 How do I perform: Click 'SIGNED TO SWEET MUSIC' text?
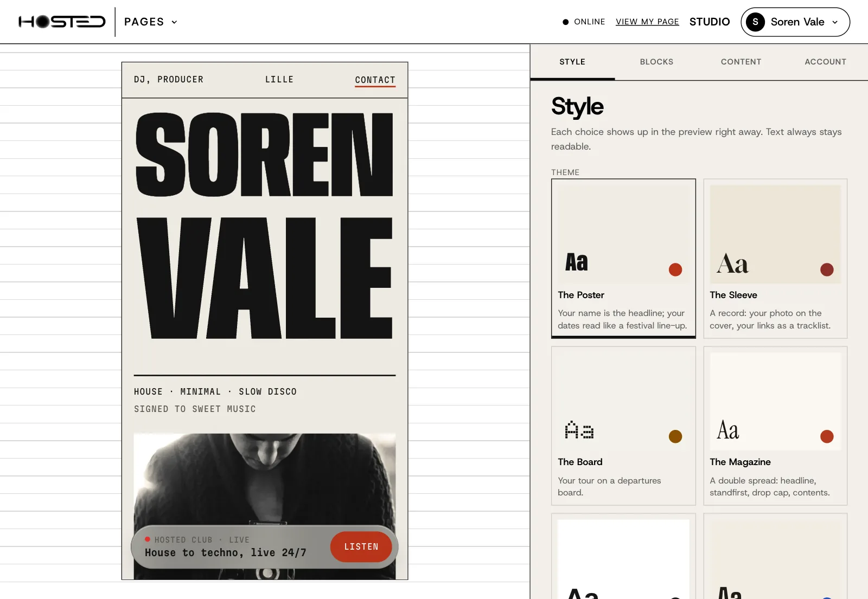click(195, 409)
